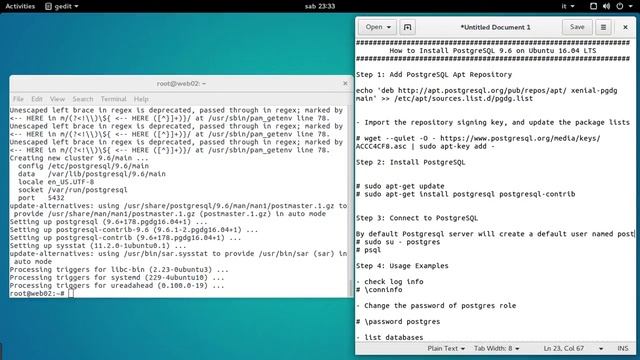Click the 'Step 3: Connect to PostgreSQL' line
Image resolution: width=640 pixels, height=360 pixels.
pyautogui.click(x=417, y=218)
